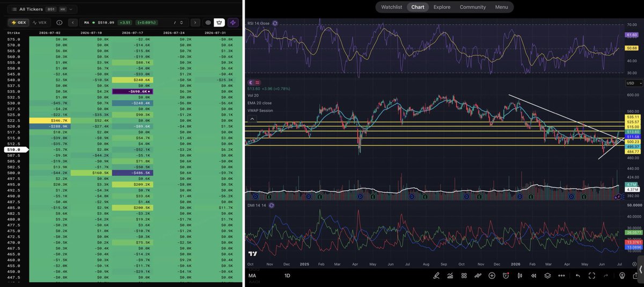Click the -$690.6K highlighted cell
The image size is (644, 287).
132,91
